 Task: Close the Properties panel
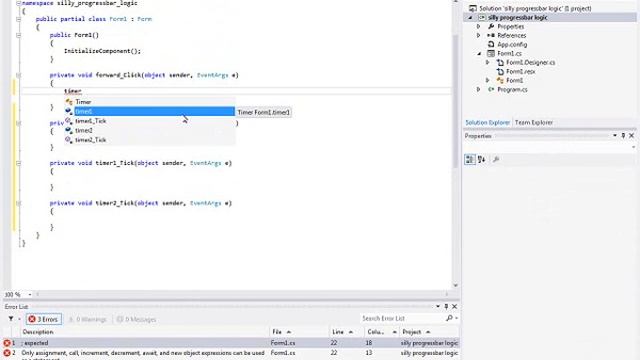(x=631, y=136)
